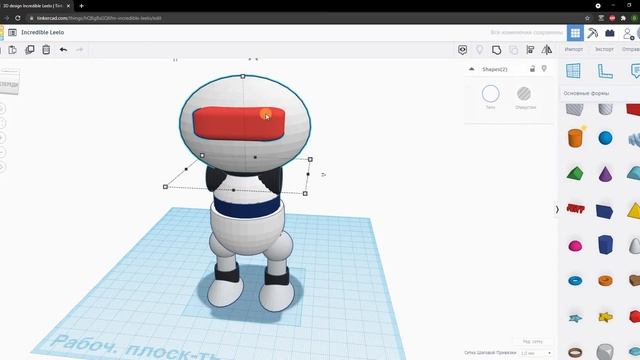
Task: Click the Edit Grid button
Action: [533, 341]
